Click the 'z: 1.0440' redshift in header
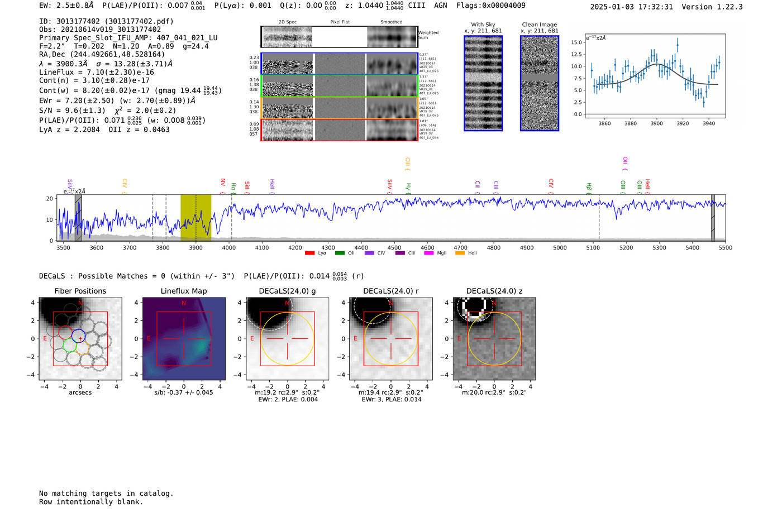The image size is (782, 532). [364, 6]
